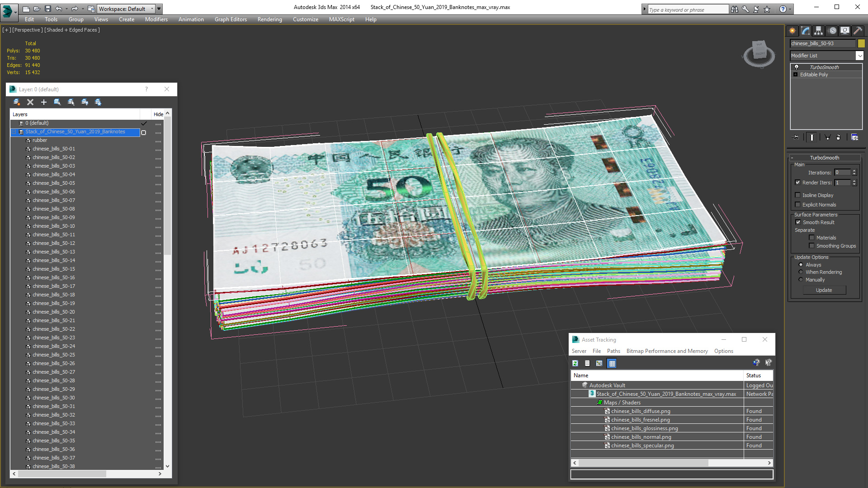868x488 pixels.
Task: Open the Motion command panel tab
Action: click(833, 31)
